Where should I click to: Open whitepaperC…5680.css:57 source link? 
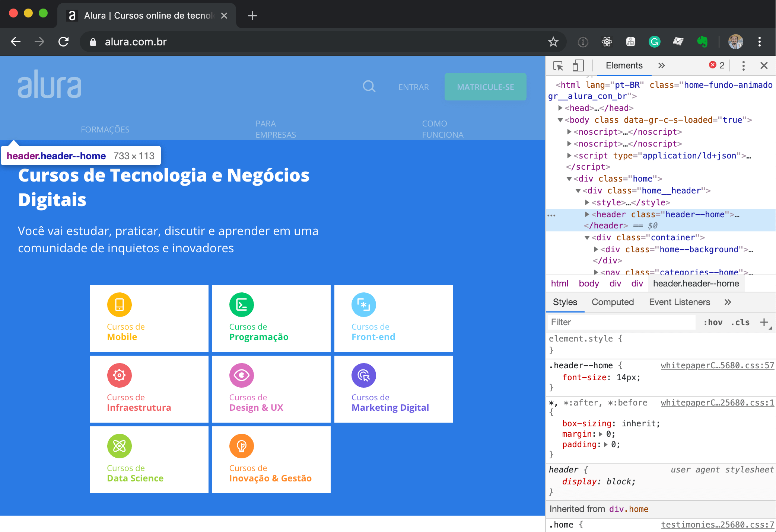click(717, 366)
